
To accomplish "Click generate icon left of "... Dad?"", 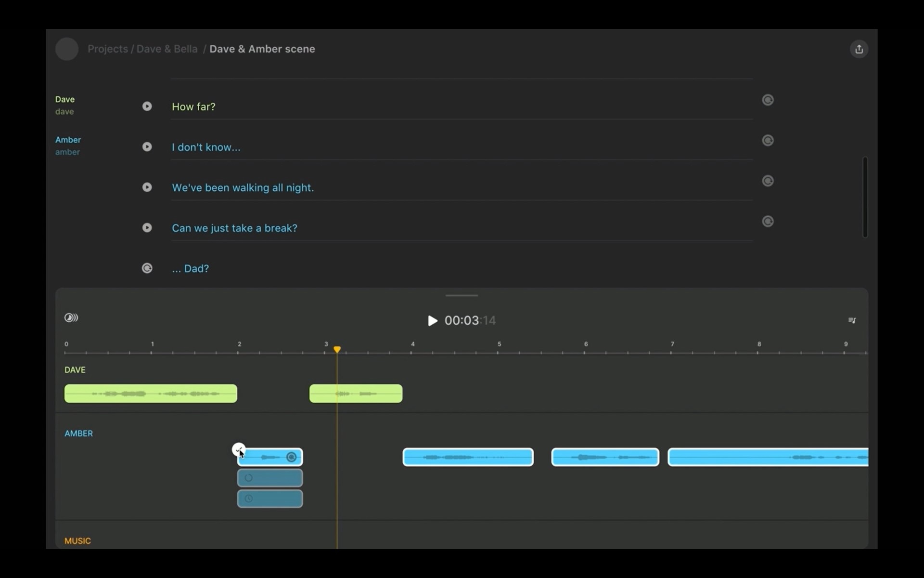I will [147, 268].
